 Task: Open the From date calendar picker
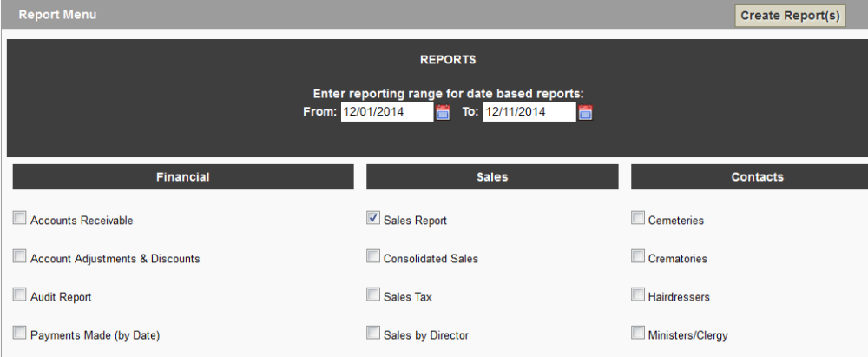click(x=443, y=112)
